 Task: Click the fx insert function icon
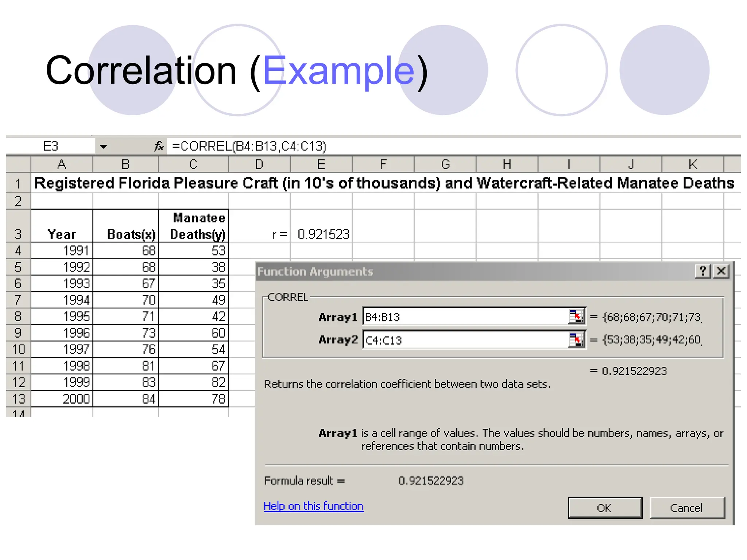[x=159, y=146]
